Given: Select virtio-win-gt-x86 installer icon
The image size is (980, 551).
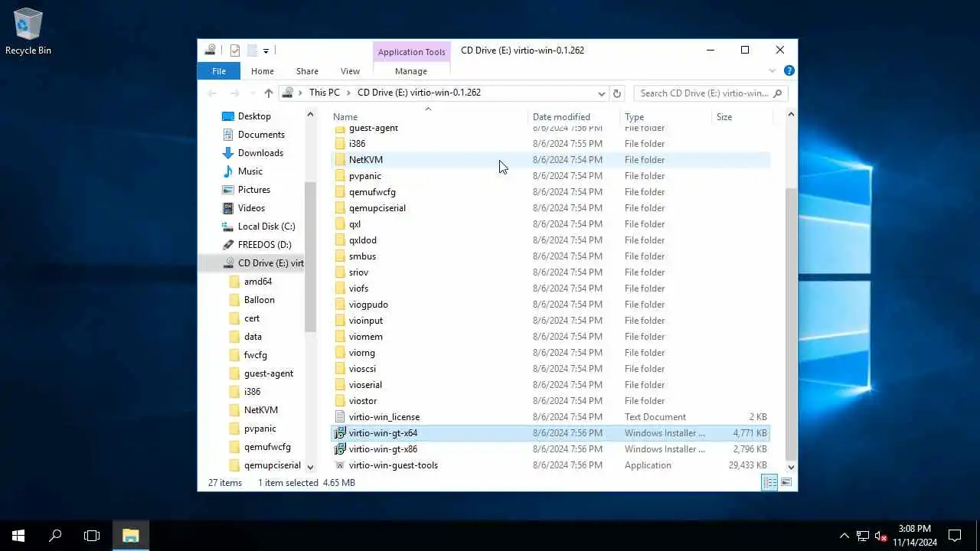Looking at the screenshot, I should (340, 449).
